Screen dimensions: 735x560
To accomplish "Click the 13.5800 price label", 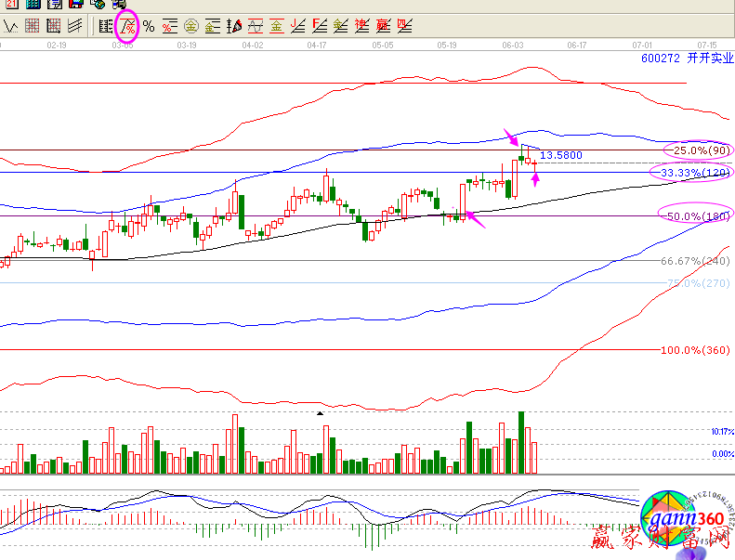I will 561,155.
